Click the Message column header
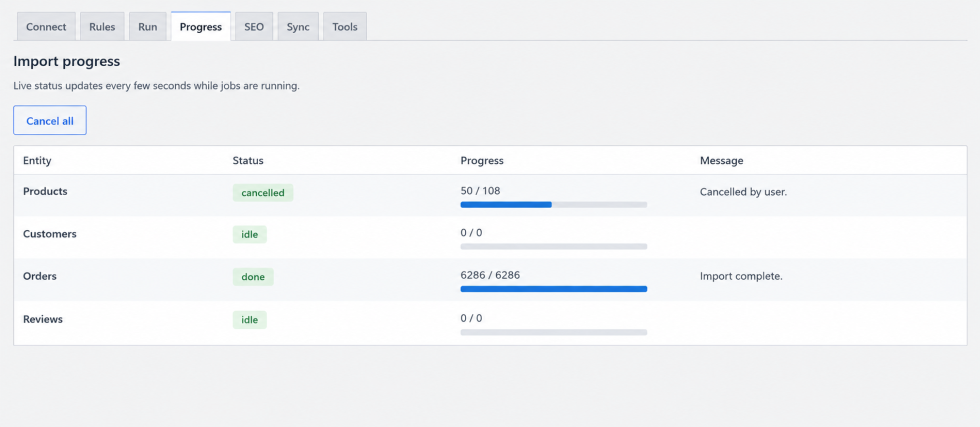 (x=722, y=161)
